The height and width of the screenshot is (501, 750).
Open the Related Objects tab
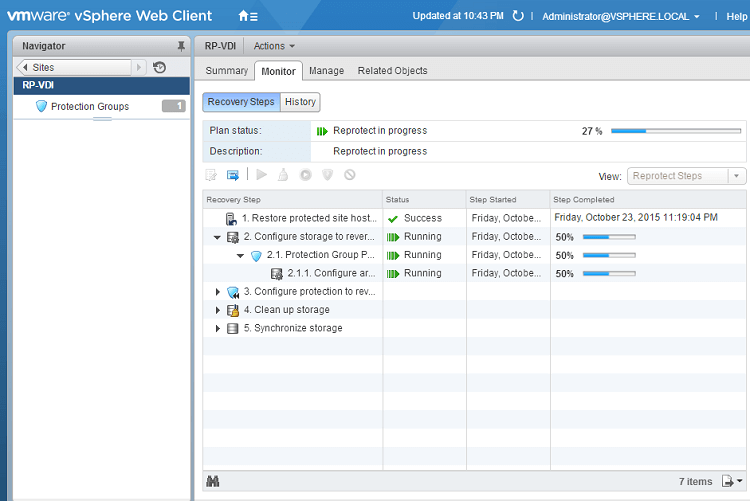pos(392,71)
